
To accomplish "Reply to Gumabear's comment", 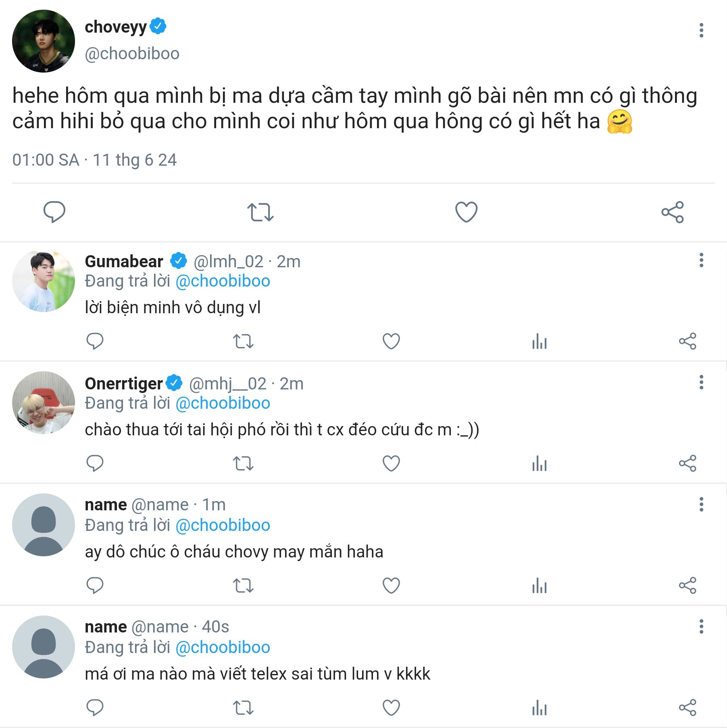I will point(95,341).
